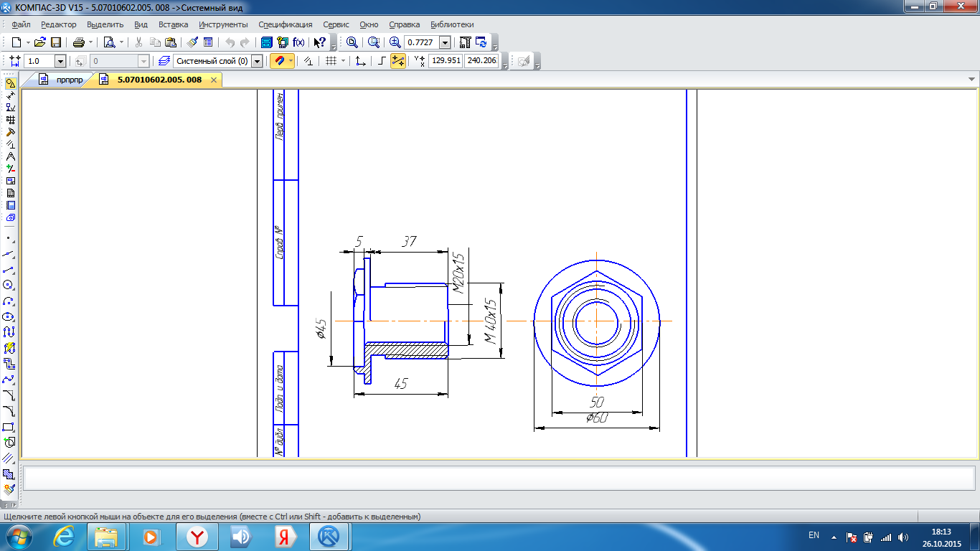Expand the zoom scale 0.7727 dropdown
This screenshot has height=551, width=980.
click(445, 42)
